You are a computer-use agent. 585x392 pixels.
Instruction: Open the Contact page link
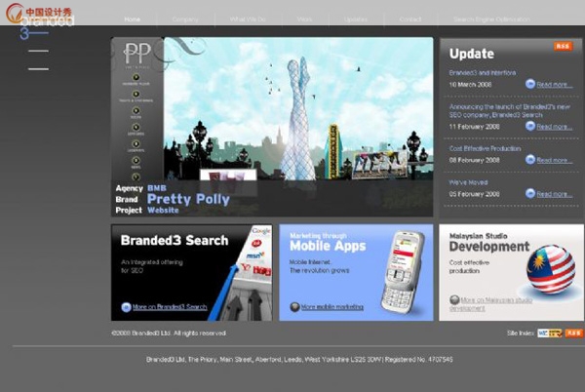coord(410,20)
